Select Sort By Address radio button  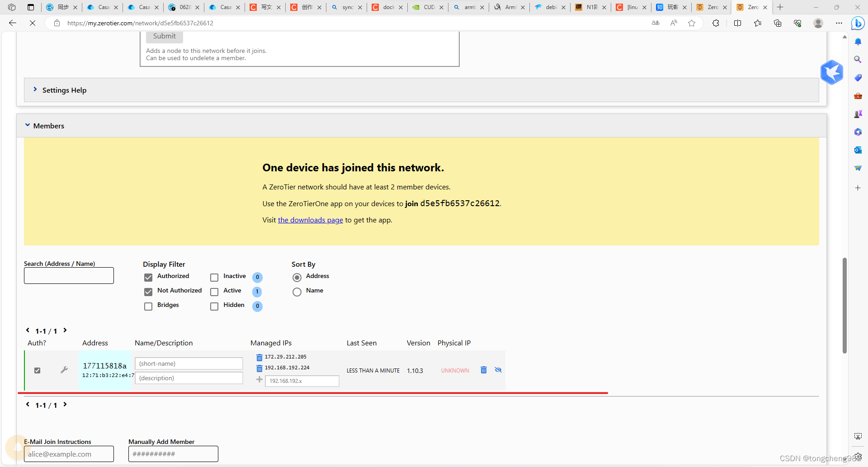297,277
